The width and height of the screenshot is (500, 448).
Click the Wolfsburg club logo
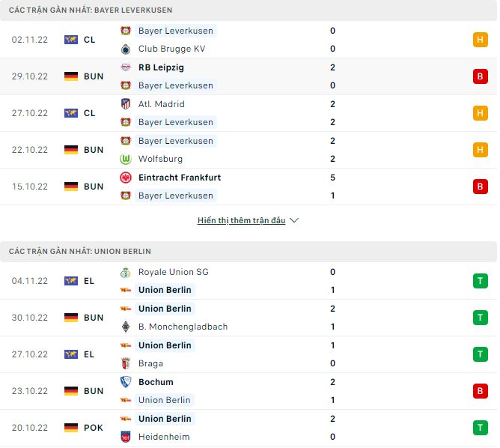click(126, 159)
